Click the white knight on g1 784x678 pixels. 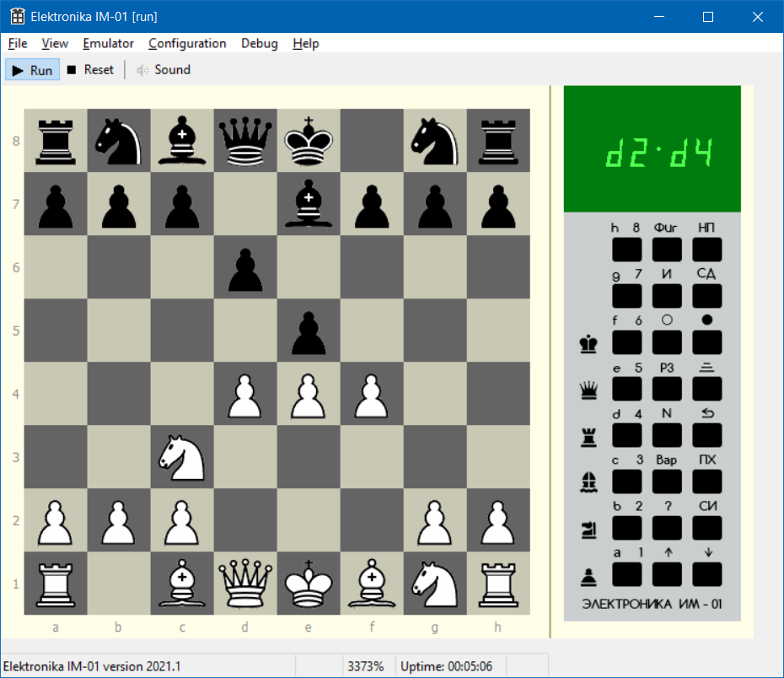click(x=435, y=584)
